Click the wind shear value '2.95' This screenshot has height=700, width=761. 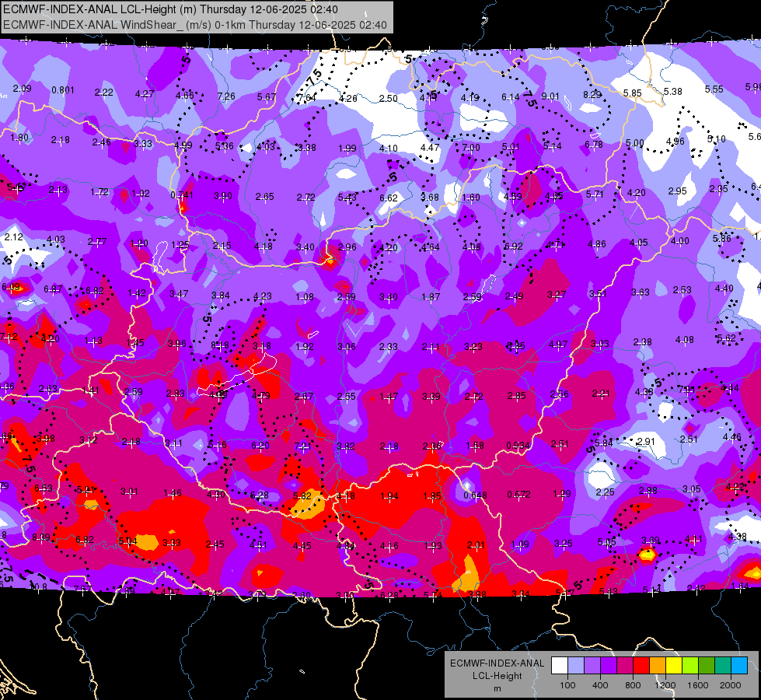[x=677, y=191]
